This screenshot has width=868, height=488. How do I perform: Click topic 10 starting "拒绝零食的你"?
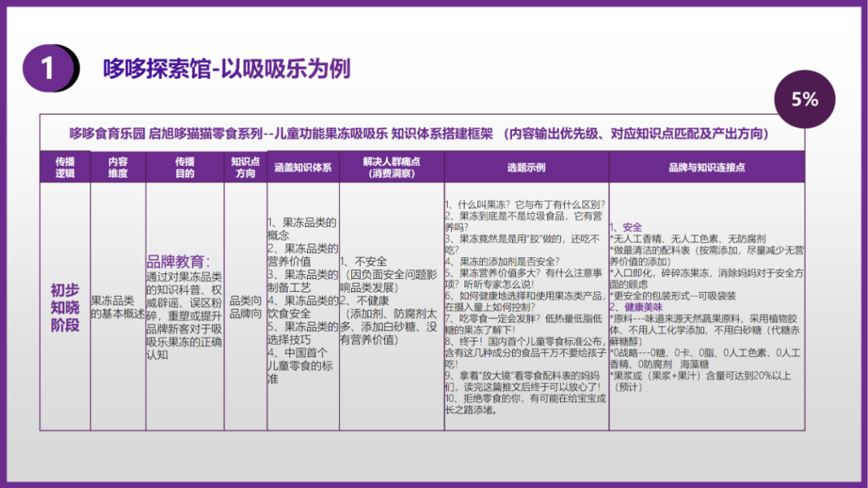coord(526,404)
